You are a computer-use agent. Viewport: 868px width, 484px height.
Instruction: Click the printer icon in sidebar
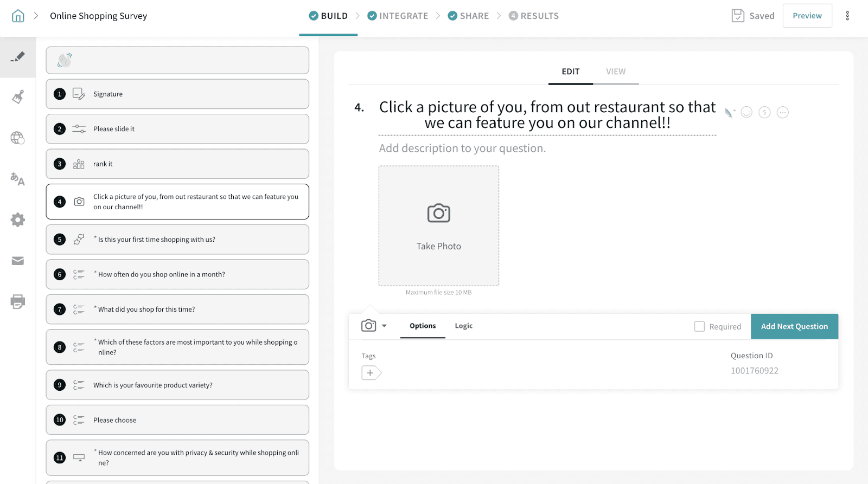click(x=18, y=301)
